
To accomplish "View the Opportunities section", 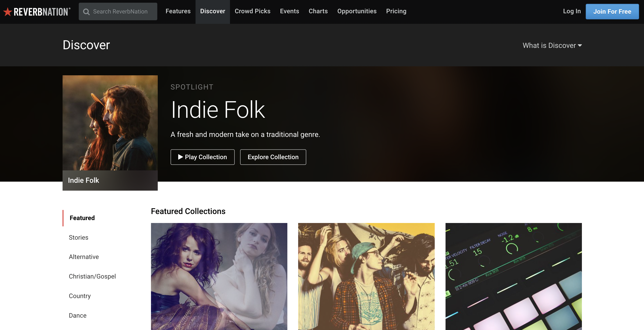I will pyautogui.click(x=357, y=11).
